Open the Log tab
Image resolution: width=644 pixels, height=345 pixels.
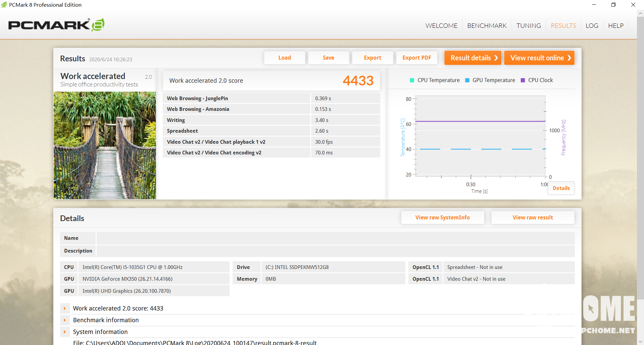pyautogui.click(x=592, y=26)
